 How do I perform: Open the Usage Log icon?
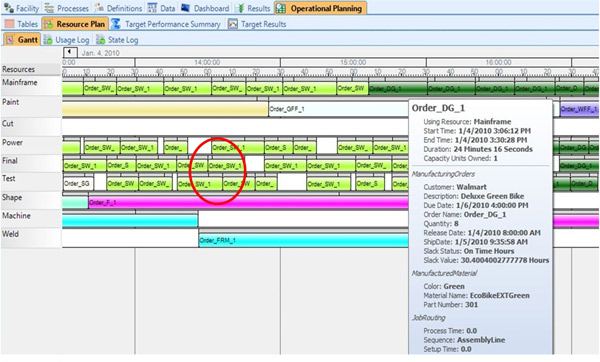pyautogui.click(x=48, y=39)
